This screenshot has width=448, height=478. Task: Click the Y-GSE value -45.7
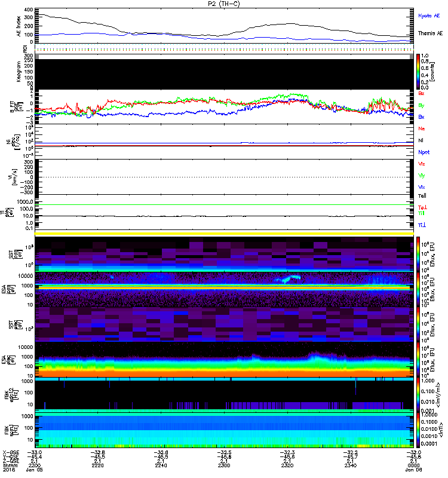351,456
